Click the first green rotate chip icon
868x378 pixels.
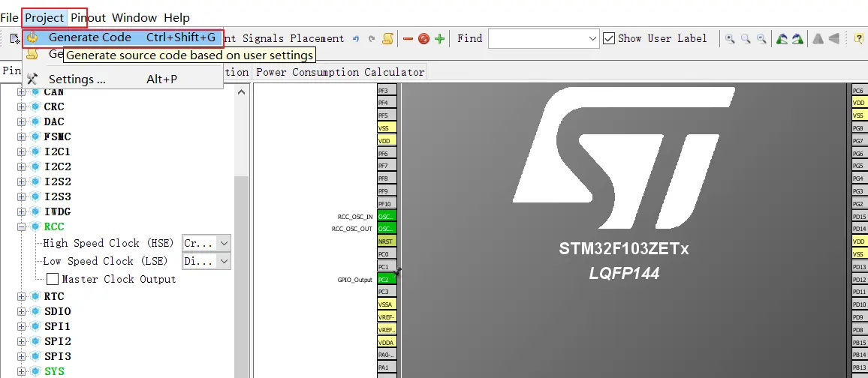(x=782, y=39)
